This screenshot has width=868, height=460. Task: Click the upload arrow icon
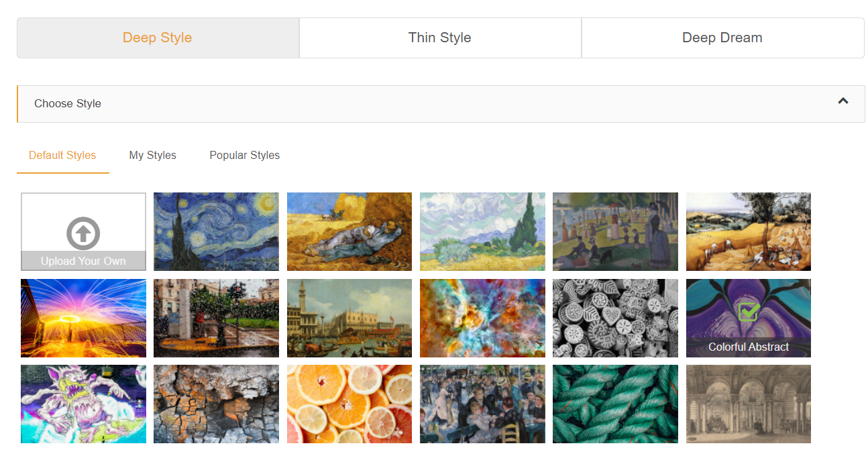pos(83,233)
